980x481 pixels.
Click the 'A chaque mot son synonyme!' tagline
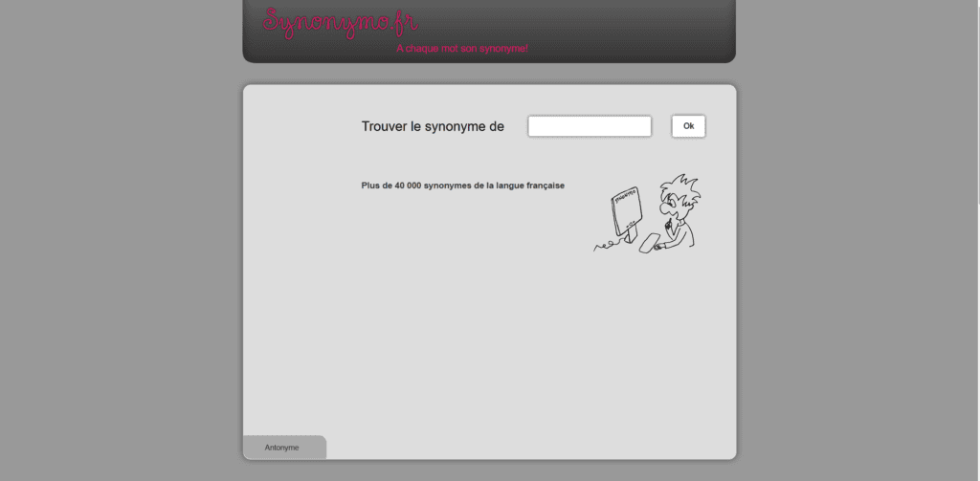point(462,49)
